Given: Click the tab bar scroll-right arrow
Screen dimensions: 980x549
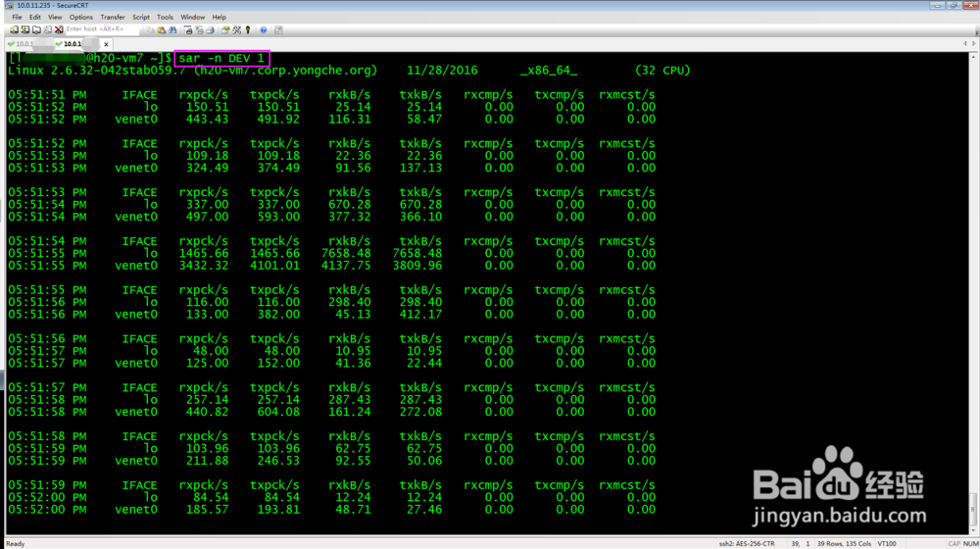Looking at the screenshot, I should click(x=973, y=44).
